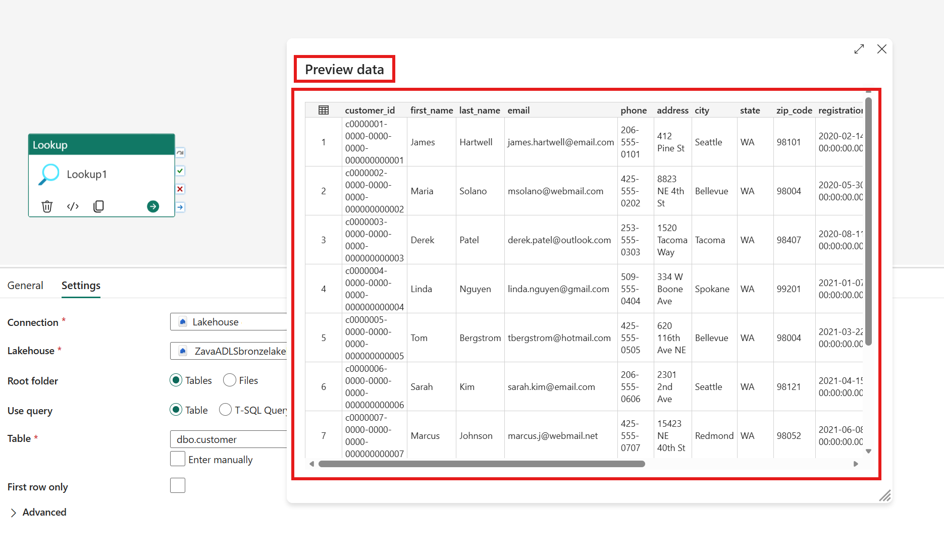This screenshot has width=944, height=560.
Task: Select the On success checkmark connector
Action: [180, 171]
